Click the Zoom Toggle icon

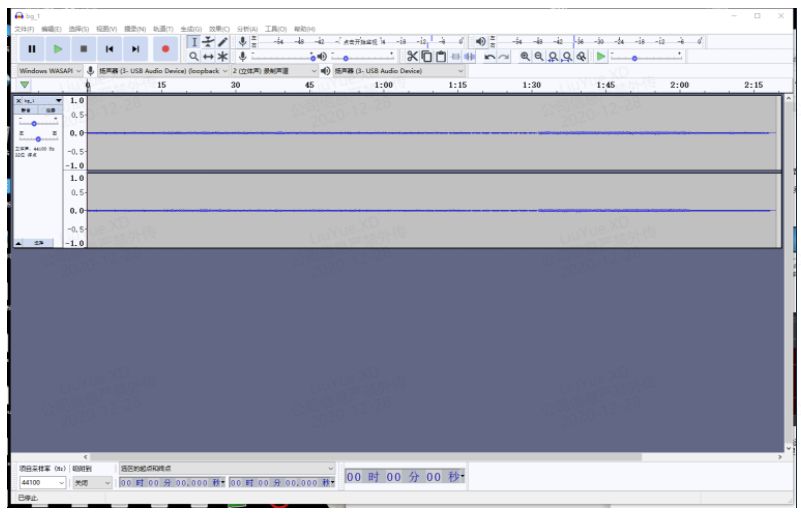pos(581,56)
